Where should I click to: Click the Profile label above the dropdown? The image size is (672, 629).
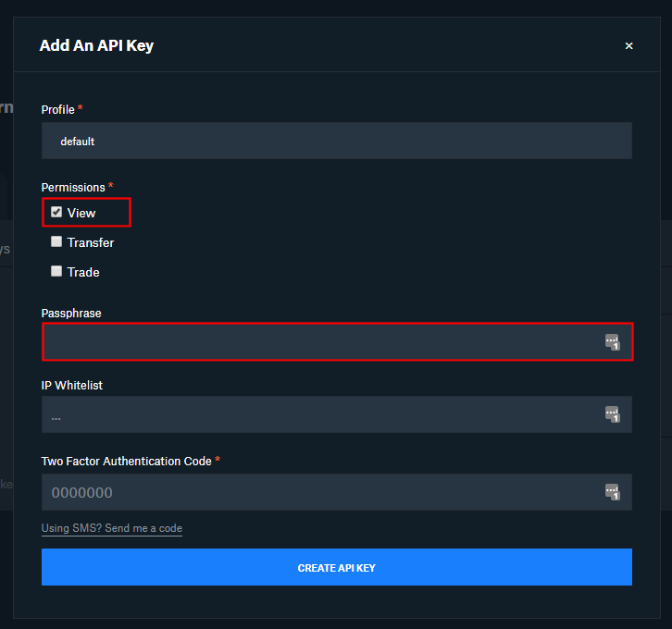point(57,110)
